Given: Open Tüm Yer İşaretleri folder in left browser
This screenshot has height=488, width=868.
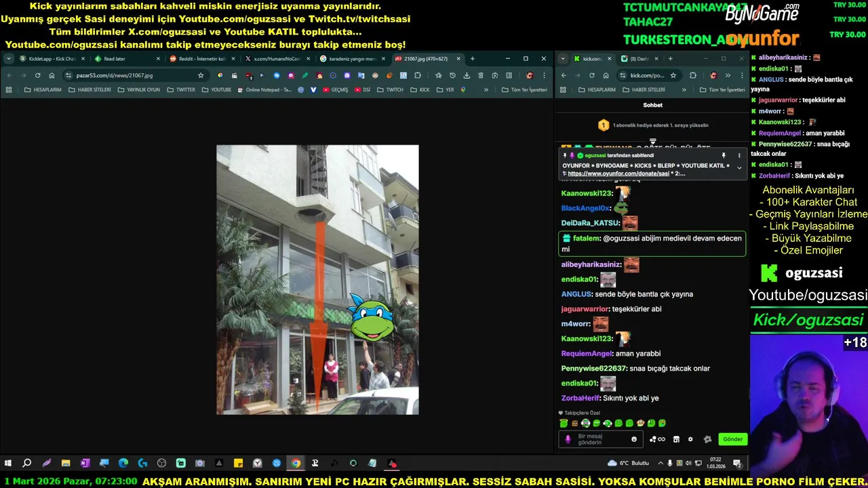Looking at the screenshot, I should (524, 89).
